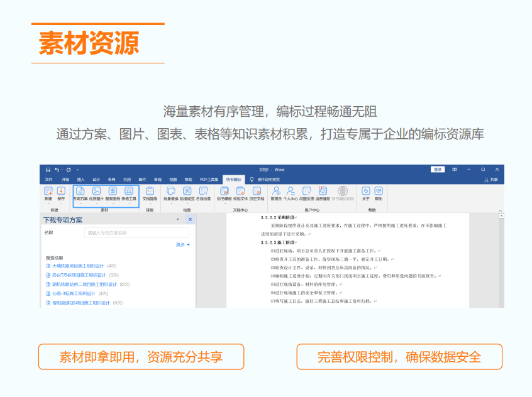Click the 名词检查 term check icon
532x397 pixels.
click(204, 191)
